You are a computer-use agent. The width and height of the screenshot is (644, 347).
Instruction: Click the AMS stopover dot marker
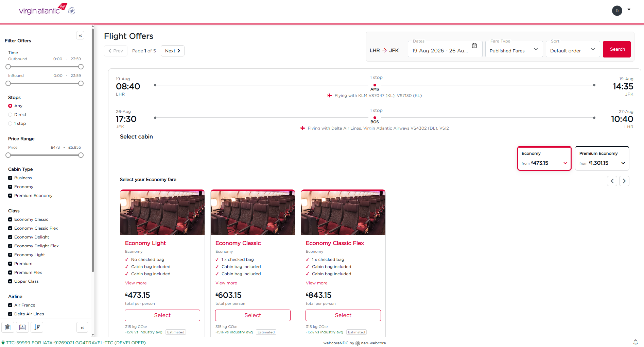click(x=375, y=85)
